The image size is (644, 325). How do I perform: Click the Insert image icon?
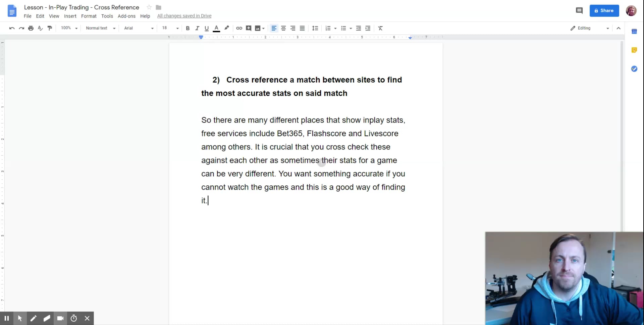[x=257, y=28]
